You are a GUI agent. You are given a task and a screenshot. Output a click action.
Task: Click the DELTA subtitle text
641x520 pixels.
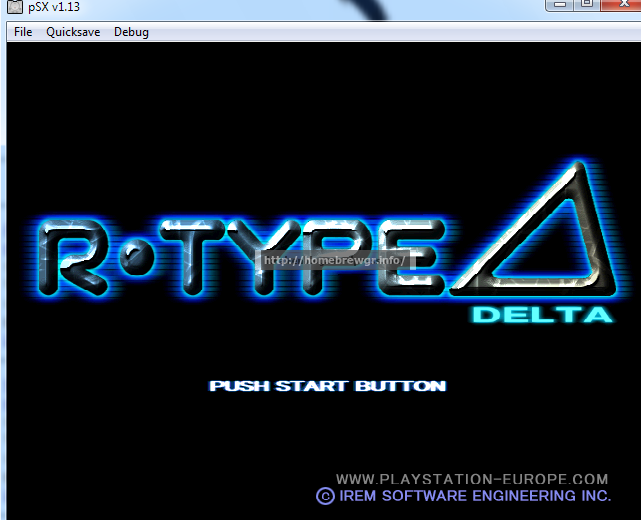point(542,315)
